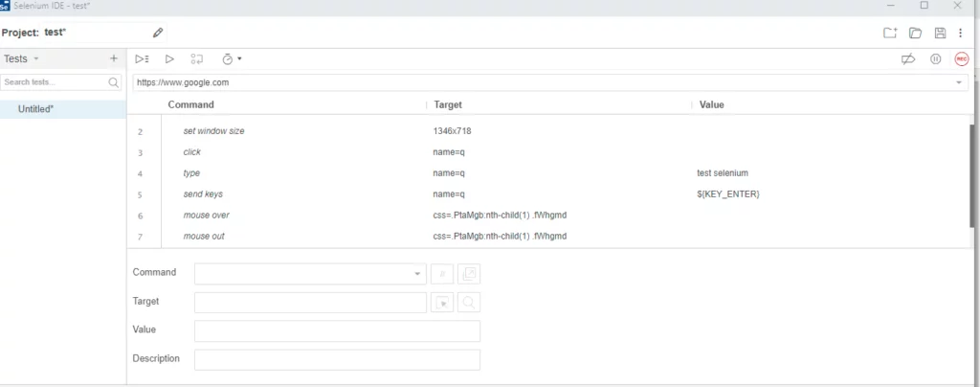Run all tests in the suite

(x=142, y=58)
